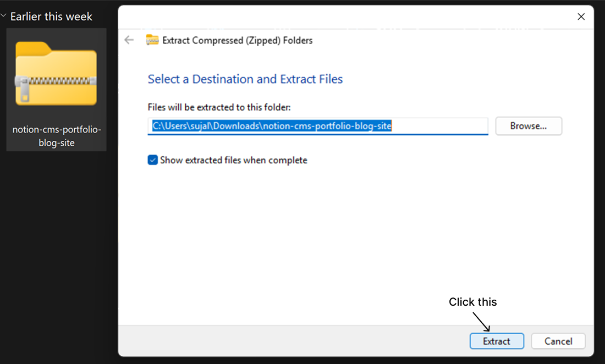Uncheck the Show extracted files checkbox box

(153, 160)
